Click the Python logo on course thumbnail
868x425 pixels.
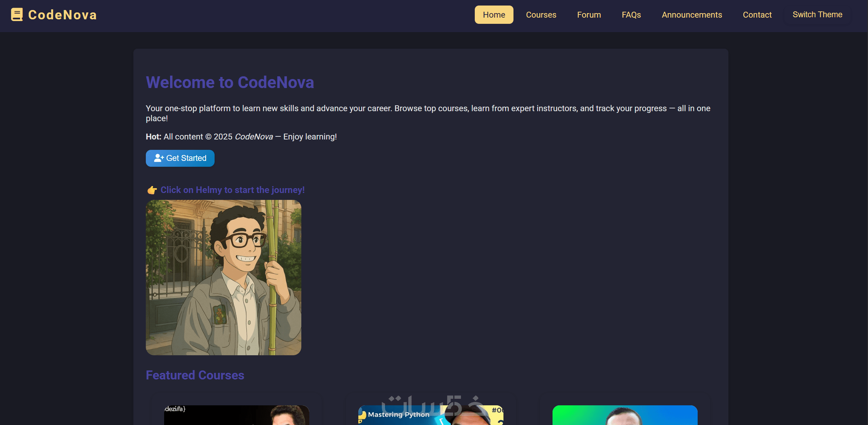point(362,415)
